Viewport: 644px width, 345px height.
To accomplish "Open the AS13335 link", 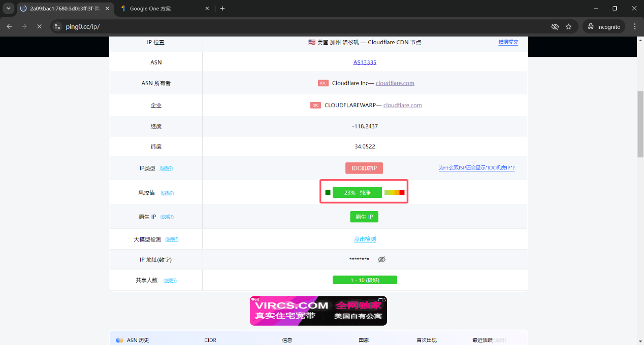I will (365, 62).
